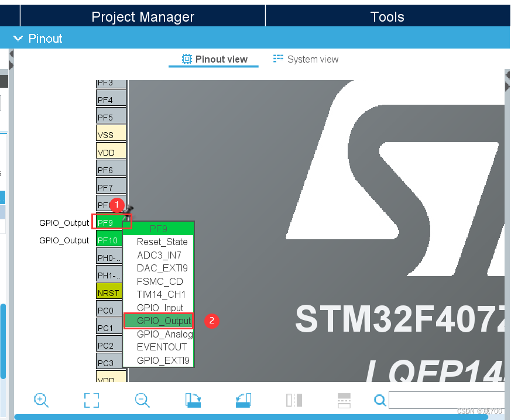Click the PF6 pin
This screenshot has width=511, height=420.
click(111, 168)
